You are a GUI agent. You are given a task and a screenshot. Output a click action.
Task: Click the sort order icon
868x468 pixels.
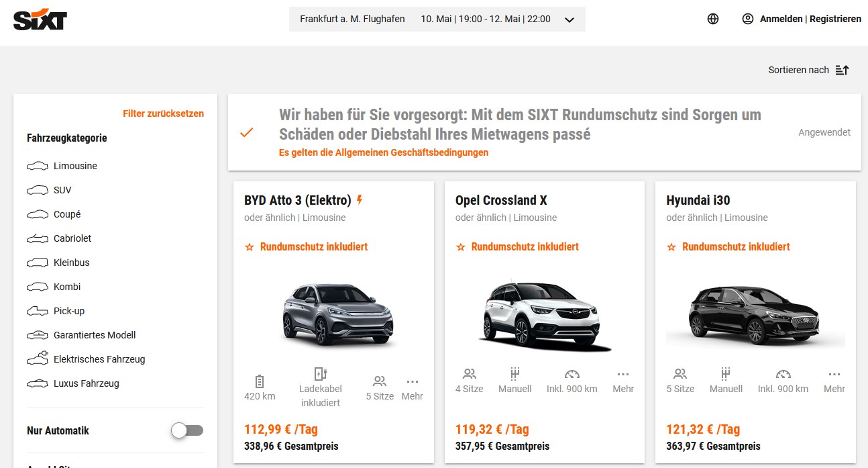[843, 70]
